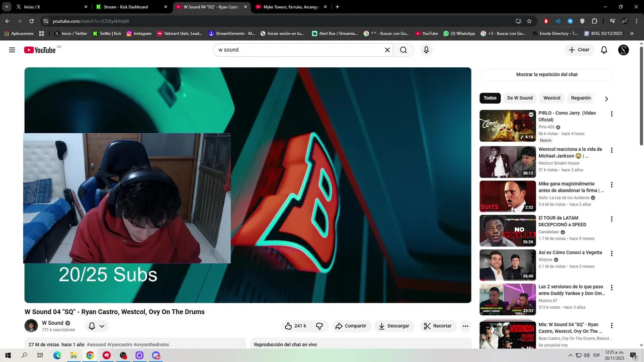Open Chrome tab search dropdown
This screenshot has width=644, height=362.
7,7
